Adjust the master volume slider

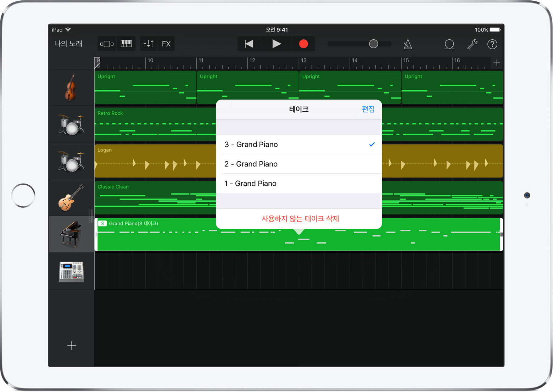373,44
